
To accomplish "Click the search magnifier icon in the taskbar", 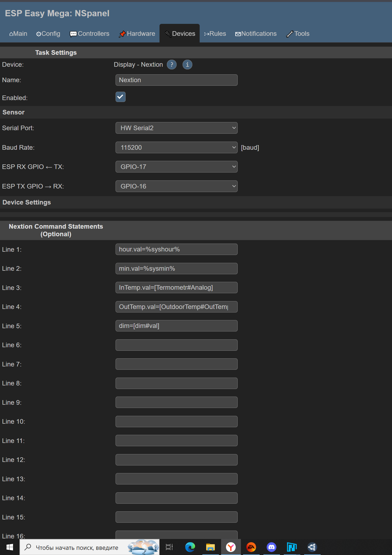I will click(28, 547).
